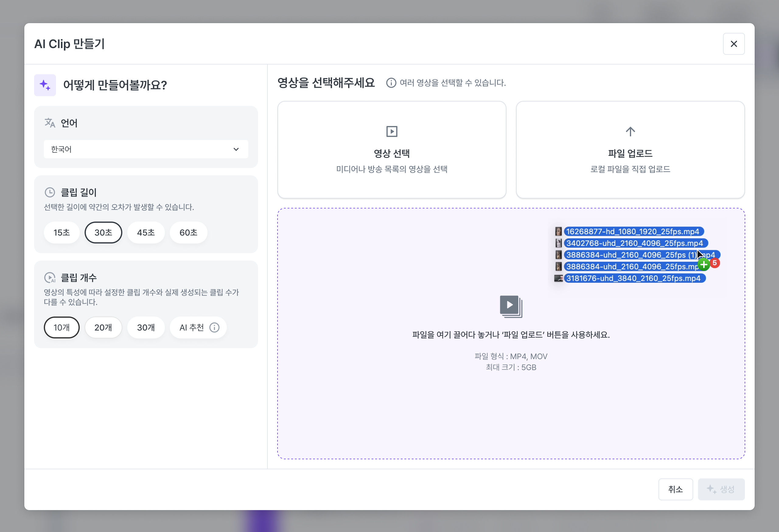Click dragged file 3886384-uhd_2160_4096_25fps (1).mp4
The width and height of the screenshot is (779, 532).
click(x=641, y=255)
